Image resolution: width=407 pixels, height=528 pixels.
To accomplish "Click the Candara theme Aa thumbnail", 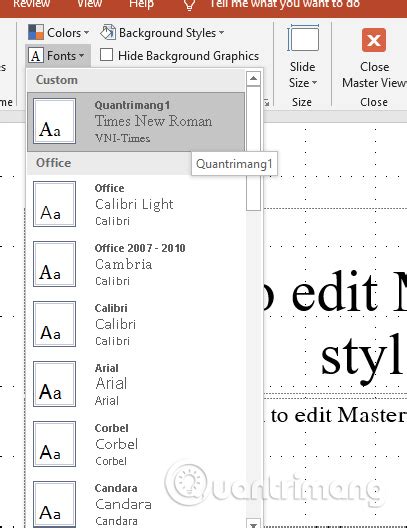I will (54, 504).
